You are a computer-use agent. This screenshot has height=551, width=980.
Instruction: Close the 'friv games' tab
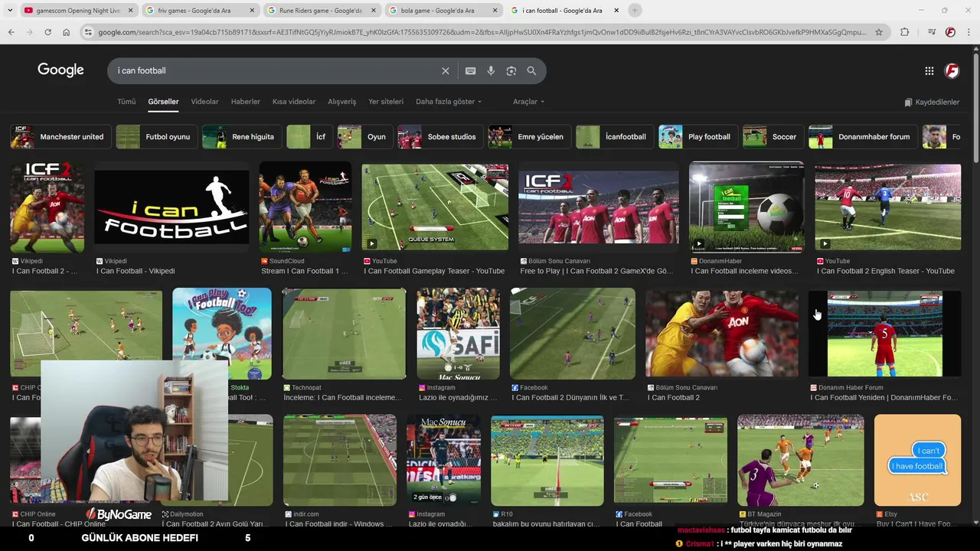pyautogui.click(x=252, y=11)
